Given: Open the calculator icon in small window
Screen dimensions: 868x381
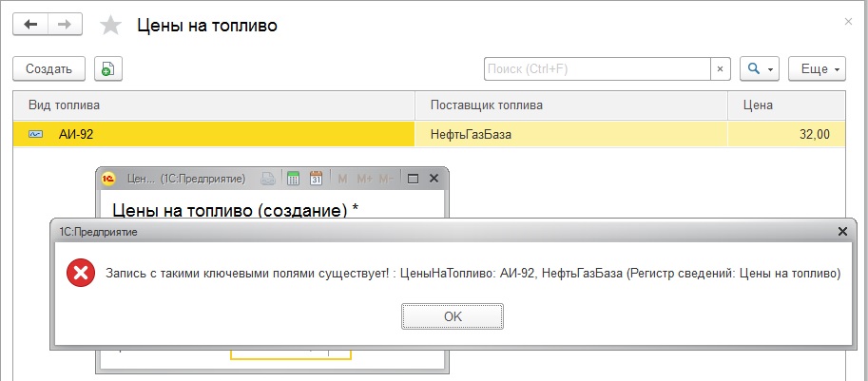Looking at the screenshot, I should [293, 178].
